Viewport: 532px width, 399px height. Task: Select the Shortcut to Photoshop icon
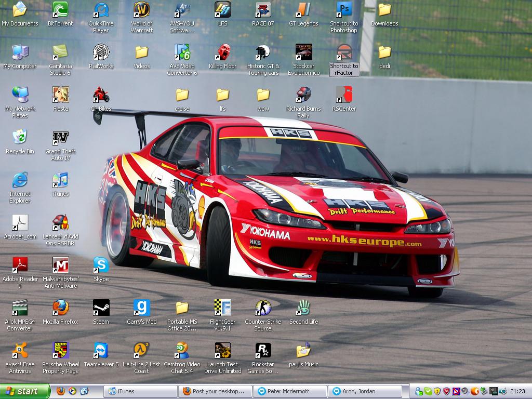344,10
